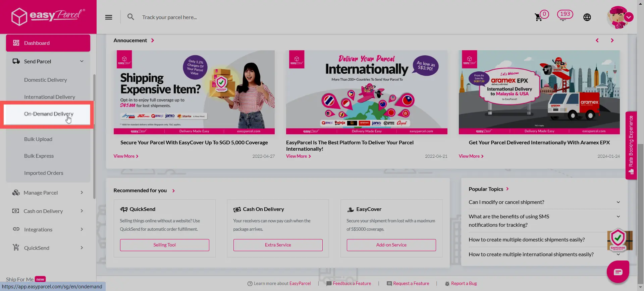Screen dimensions: 644x291
Task: Open the user avatar profile menu
Action: click(x=620, y=17)
